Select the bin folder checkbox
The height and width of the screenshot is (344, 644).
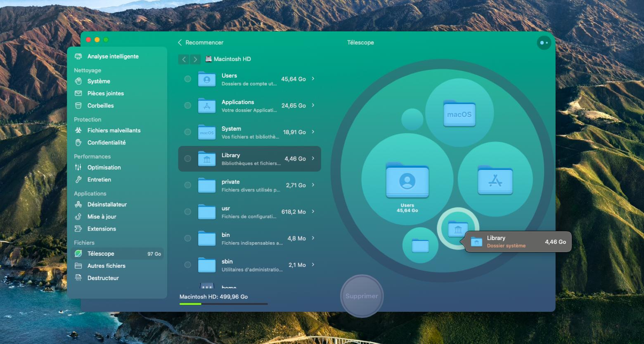(x=187, y=238)
